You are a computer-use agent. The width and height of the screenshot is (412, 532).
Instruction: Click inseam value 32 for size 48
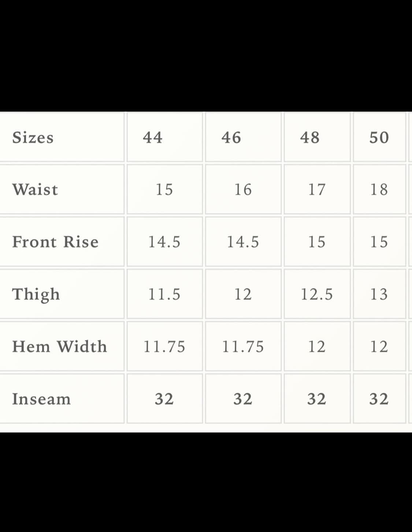(x=317, y=399)
